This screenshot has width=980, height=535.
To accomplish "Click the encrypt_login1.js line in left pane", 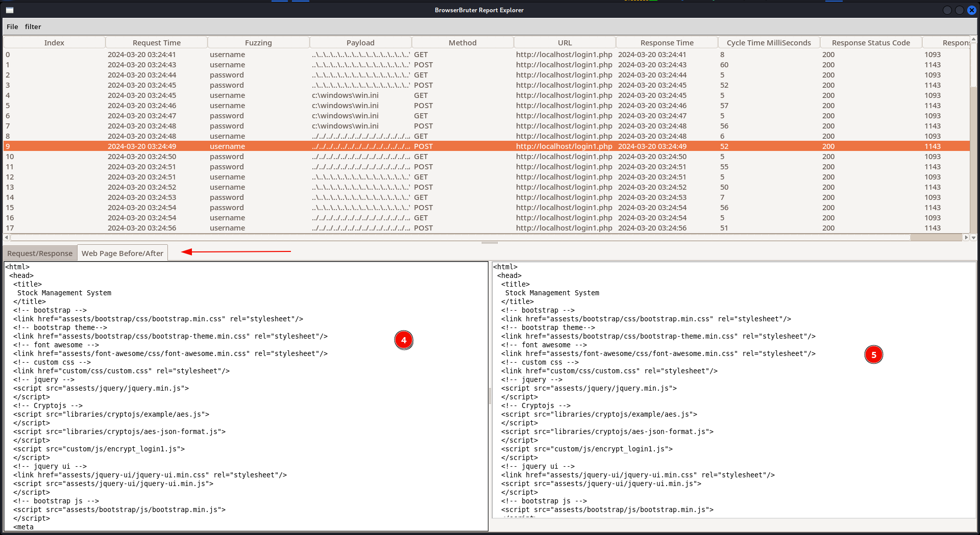I will 99,449.
